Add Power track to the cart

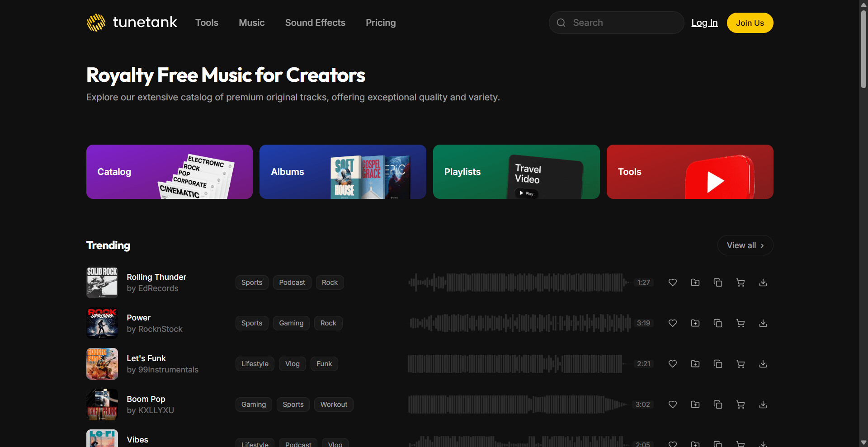tap(741, 323)
